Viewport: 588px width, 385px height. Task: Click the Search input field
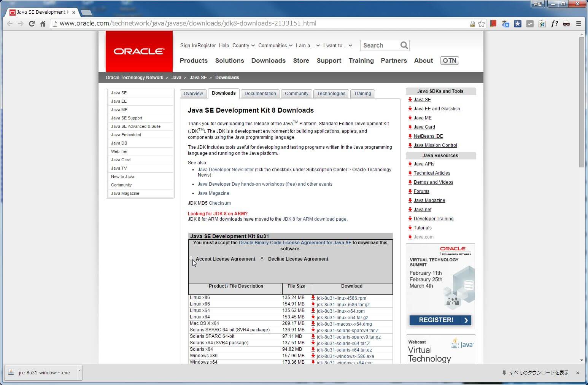(x=380, y=45)
